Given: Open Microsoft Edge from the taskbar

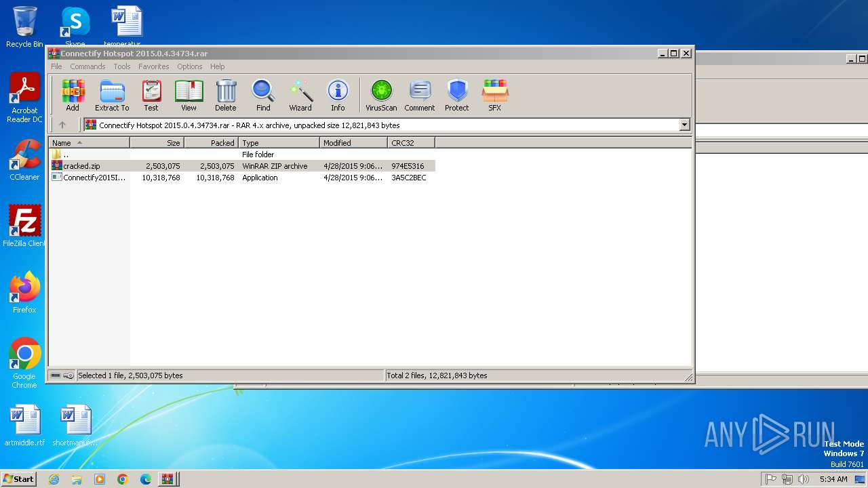Looking at the screenshot, I should click(146, 479).
